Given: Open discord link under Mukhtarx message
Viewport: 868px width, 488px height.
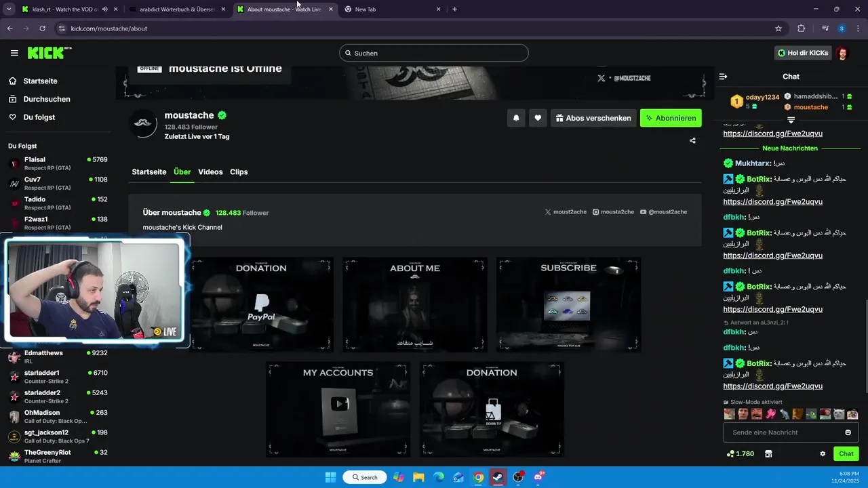Looking at the screenshot, I should (x=772, y=202).
